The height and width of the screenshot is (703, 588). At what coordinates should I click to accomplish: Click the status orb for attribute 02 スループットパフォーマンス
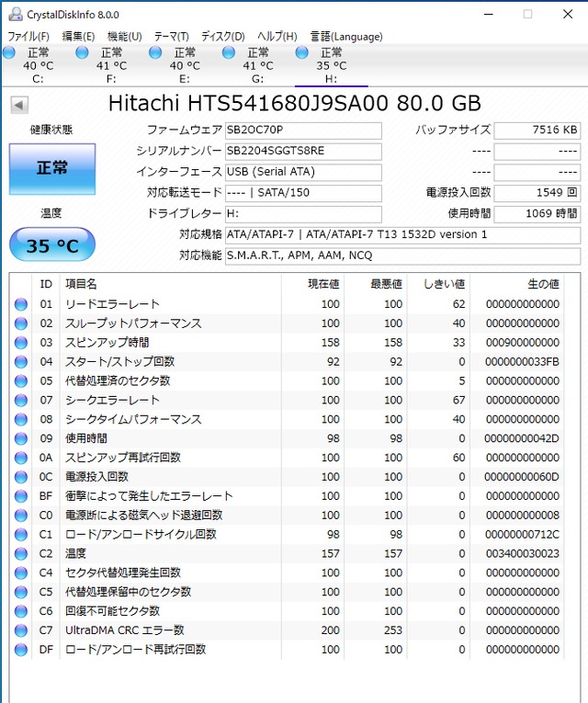coord(20,323)
